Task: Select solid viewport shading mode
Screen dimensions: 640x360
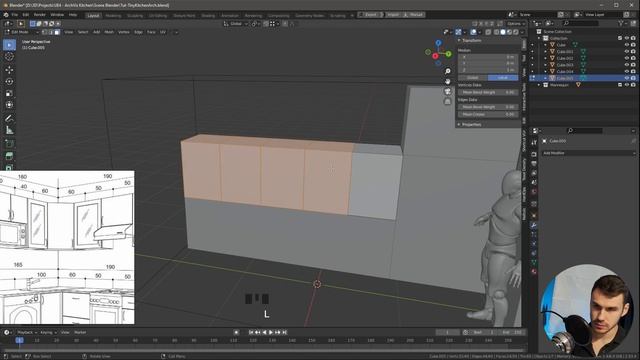Action: tap(503, 32)
